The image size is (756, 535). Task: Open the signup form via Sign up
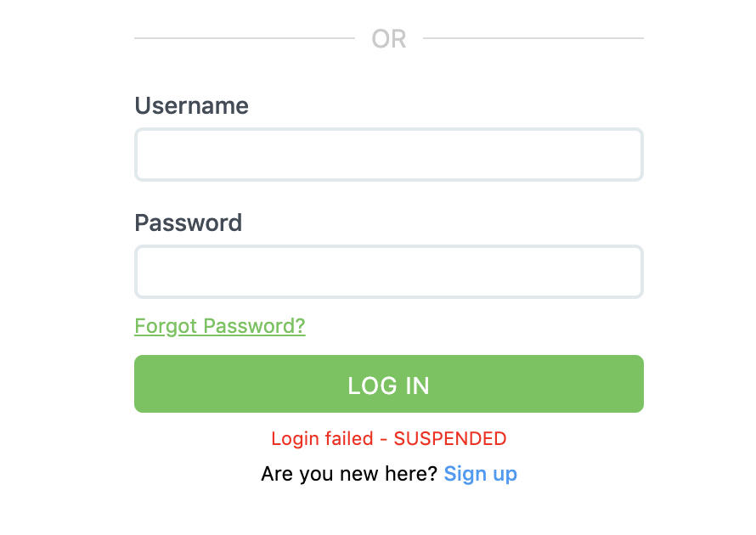[x=480, y=474]
